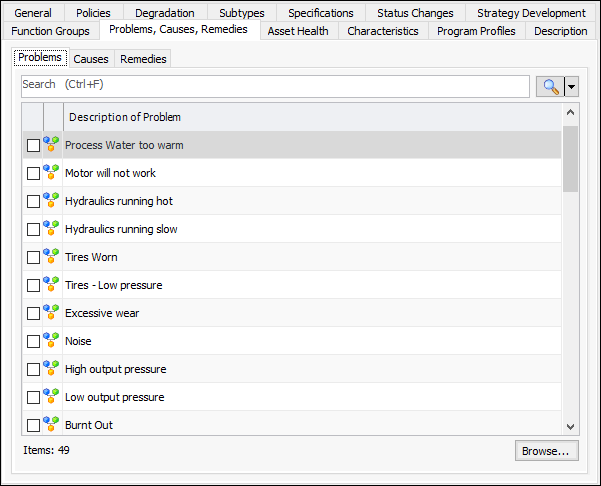Click the Browse... button
Screen dimensions: 601x486
(546, 451)
